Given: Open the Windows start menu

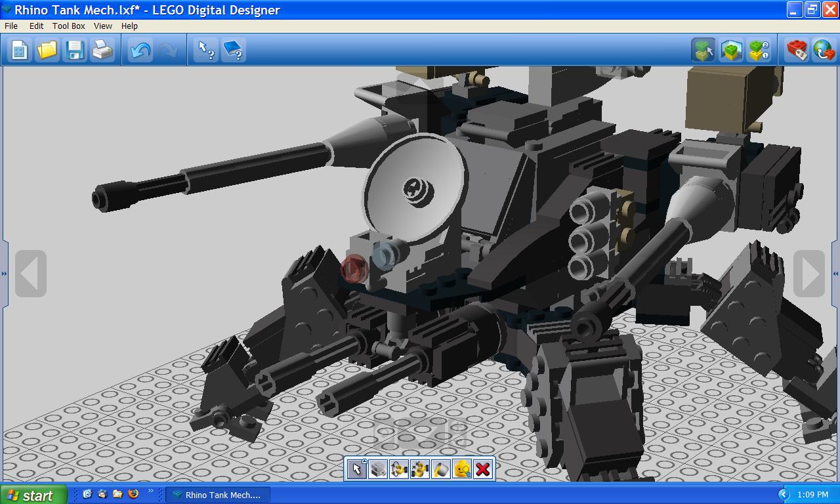Looking at the screenshot, I should point(33,495).
